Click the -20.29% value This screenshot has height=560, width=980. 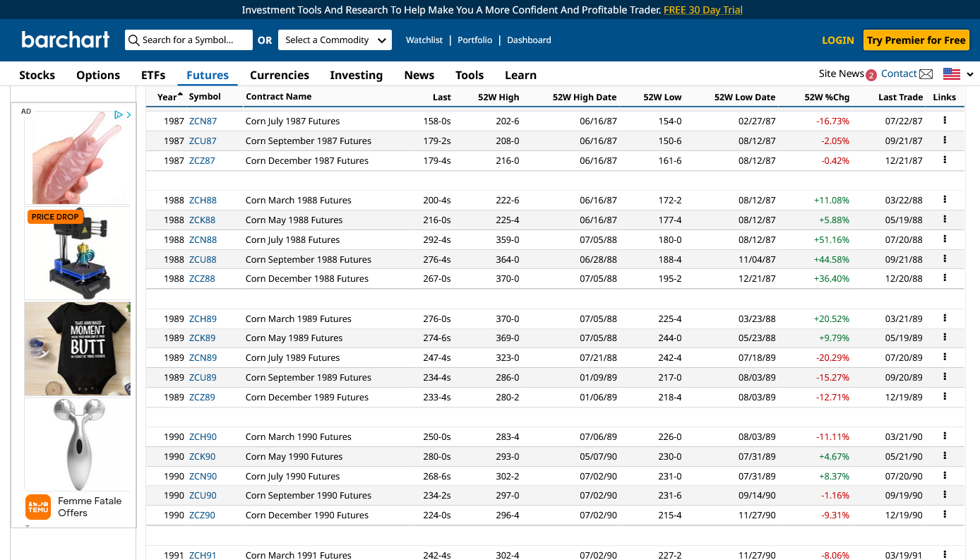click(833, 357)
